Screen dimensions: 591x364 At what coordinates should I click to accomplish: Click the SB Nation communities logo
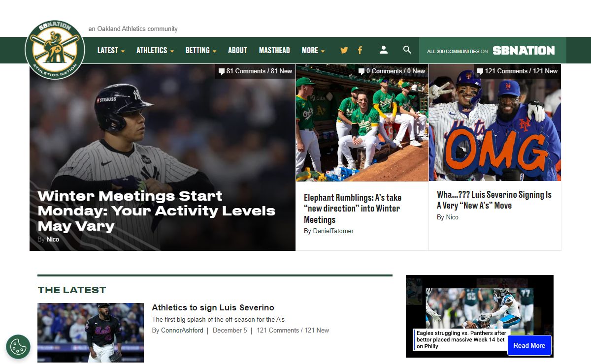click(523, 51)
